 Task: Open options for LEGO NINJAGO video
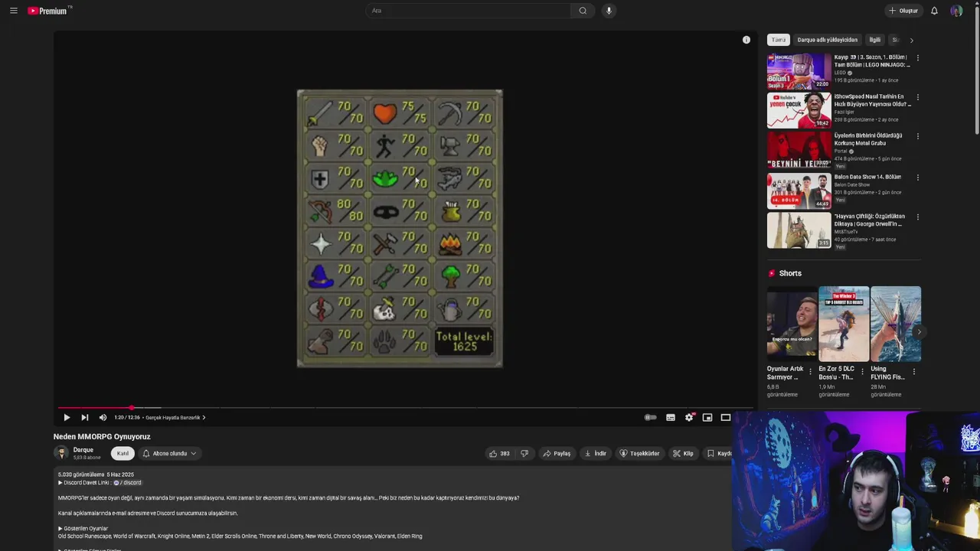click(917, 58)
